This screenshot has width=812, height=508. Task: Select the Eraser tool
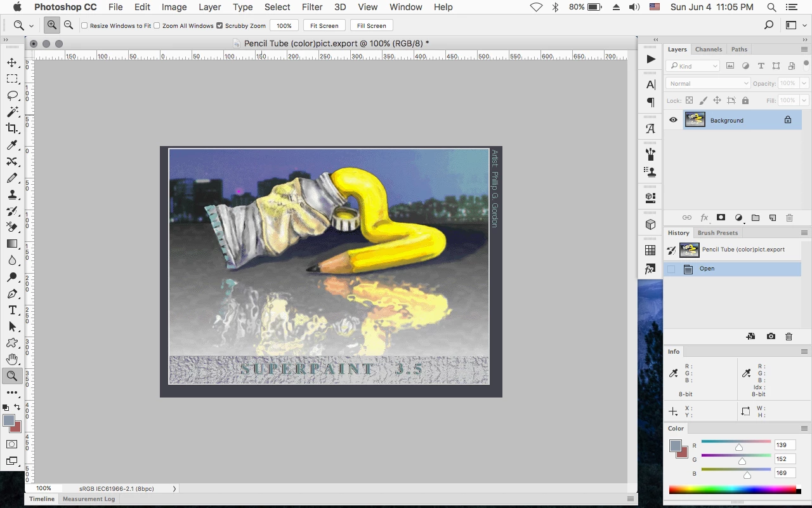[x=12, y=227]
